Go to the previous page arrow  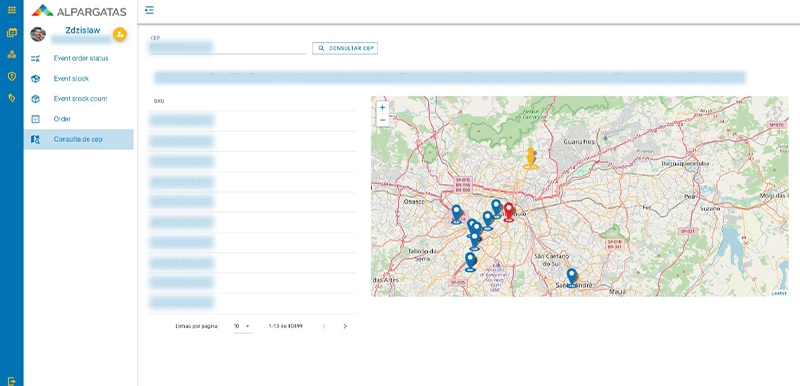[323, 326]
